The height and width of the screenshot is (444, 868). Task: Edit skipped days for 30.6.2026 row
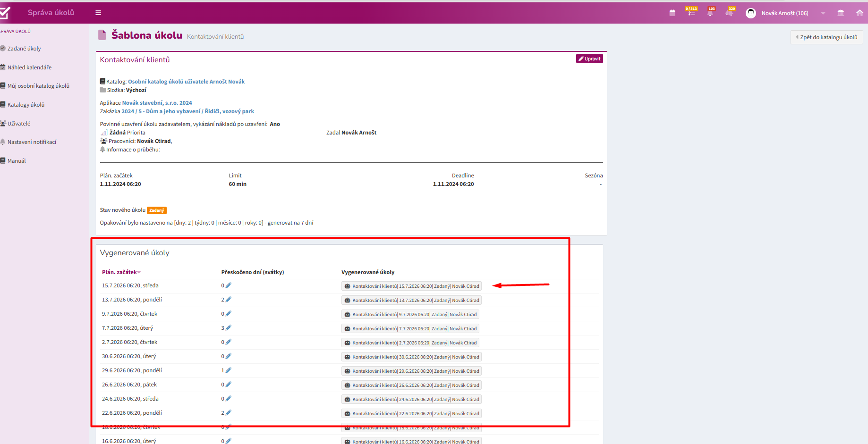coord(229,356)
